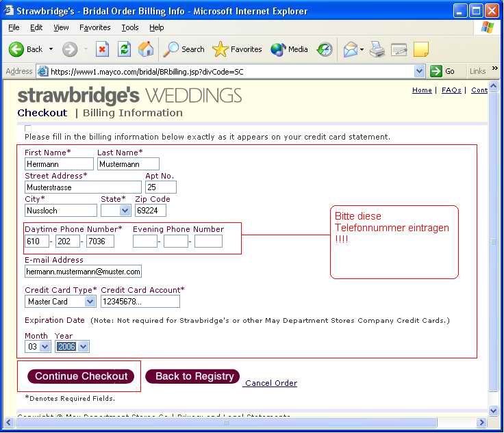Expand the Links toolbar chevron
The height and width of the screenshot is (433, 504).
494,68
